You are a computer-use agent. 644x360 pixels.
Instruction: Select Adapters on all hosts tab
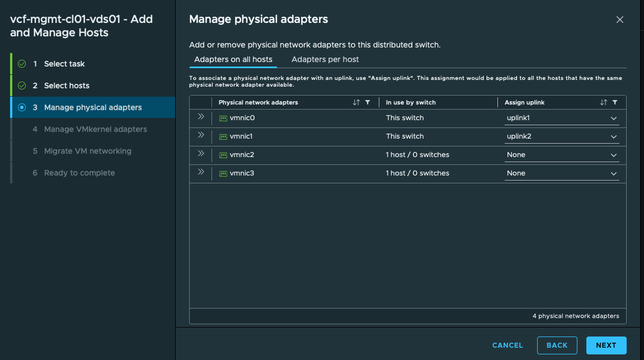coord(233,59)
